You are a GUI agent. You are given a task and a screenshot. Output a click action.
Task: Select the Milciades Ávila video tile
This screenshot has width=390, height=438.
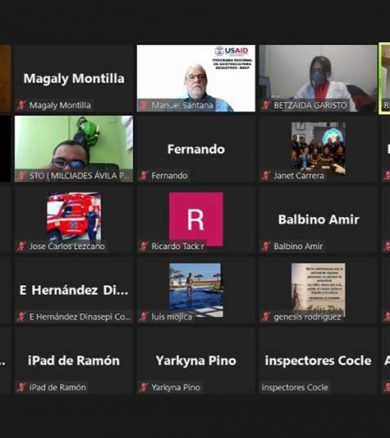[74, 149]
